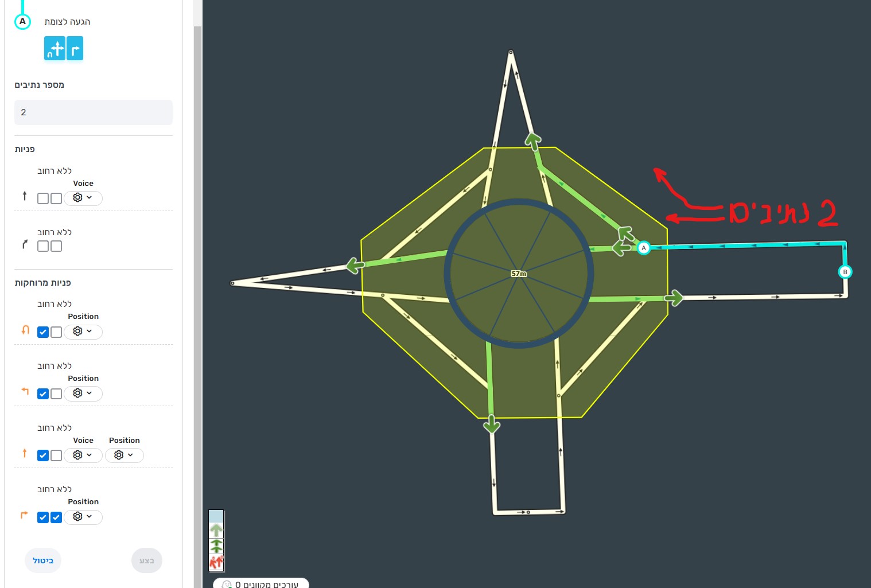Click the green turn arrow pointing south
This screenshot has height=588, width=871.
(492, 425)
